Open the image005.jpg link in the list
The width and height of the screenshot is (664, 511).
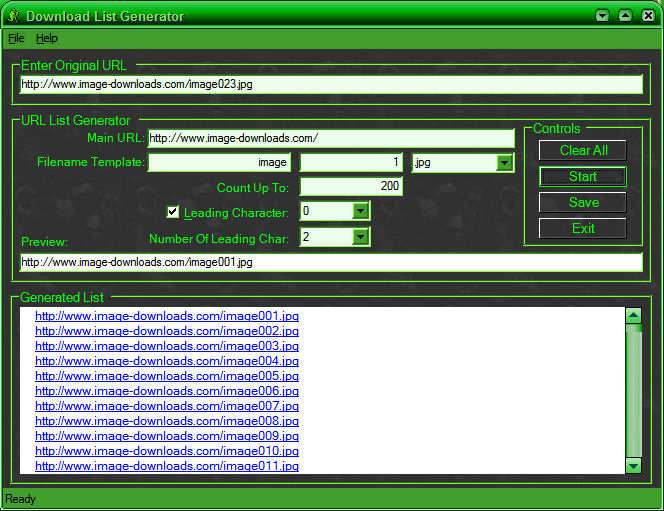167,376
